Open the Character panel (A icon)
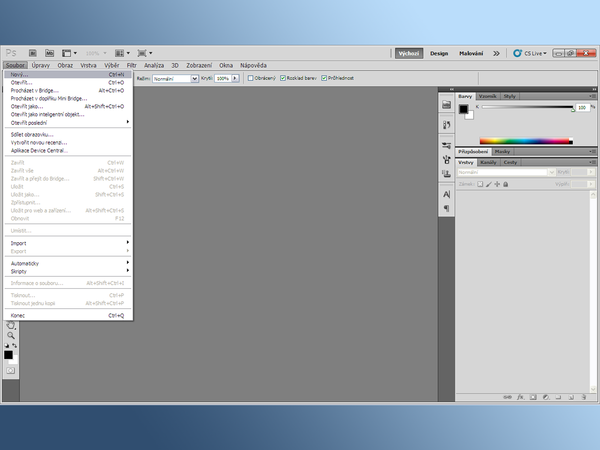Viewport: 600px width, 450px height. tap(446, 194)
